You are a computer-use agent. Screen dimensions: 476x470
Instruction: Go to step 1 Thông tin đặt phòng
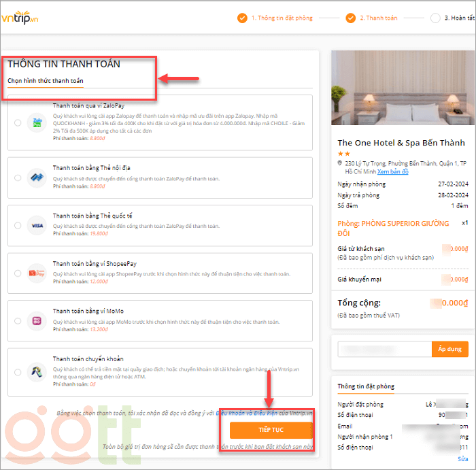(275, 18)
